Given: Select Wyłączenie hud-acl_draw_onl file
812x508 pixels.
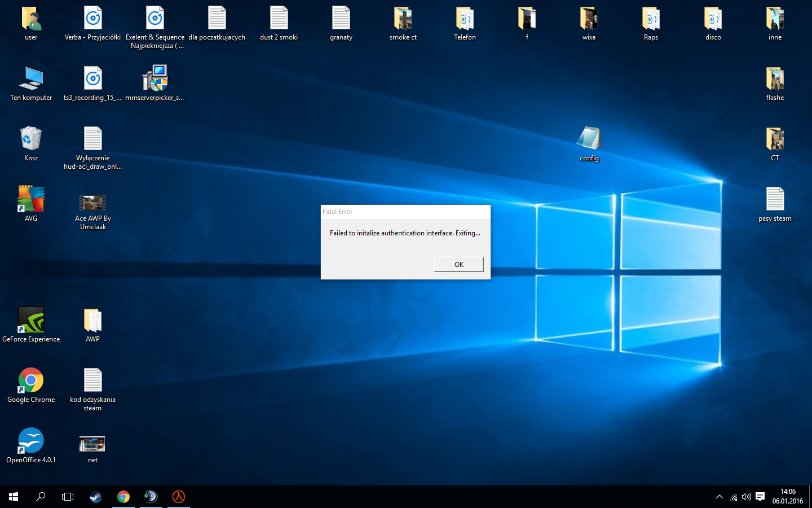Looking at the screenshot, I should (x=93, y=148).
